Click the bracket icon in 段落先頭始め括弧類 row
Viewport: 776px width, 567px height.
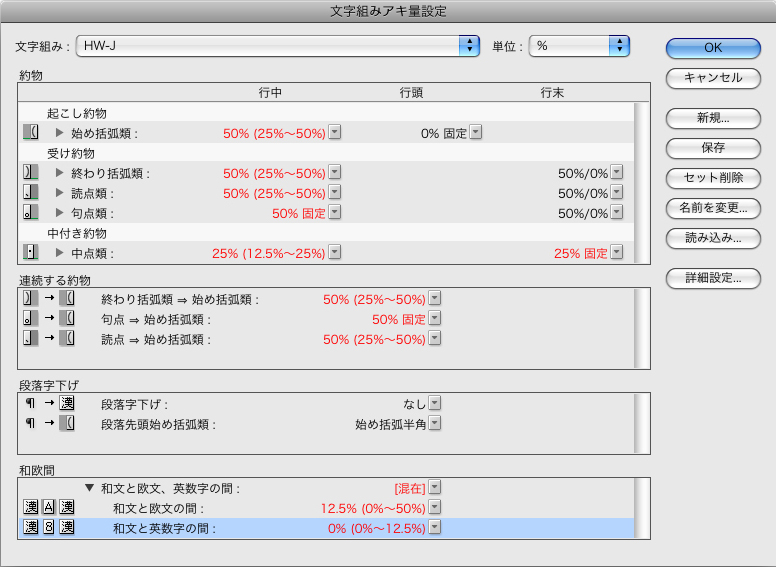pyautogui.click(x=67, y=424)
